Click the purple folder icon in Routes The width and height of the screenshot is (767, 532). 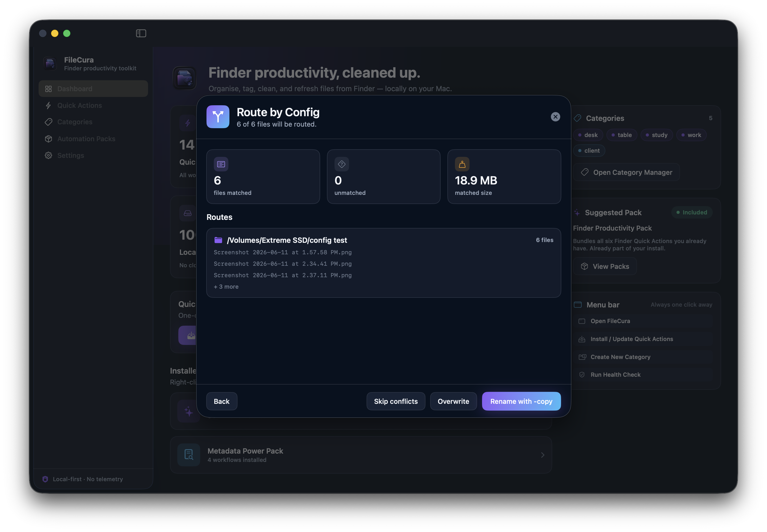(218, 240)
